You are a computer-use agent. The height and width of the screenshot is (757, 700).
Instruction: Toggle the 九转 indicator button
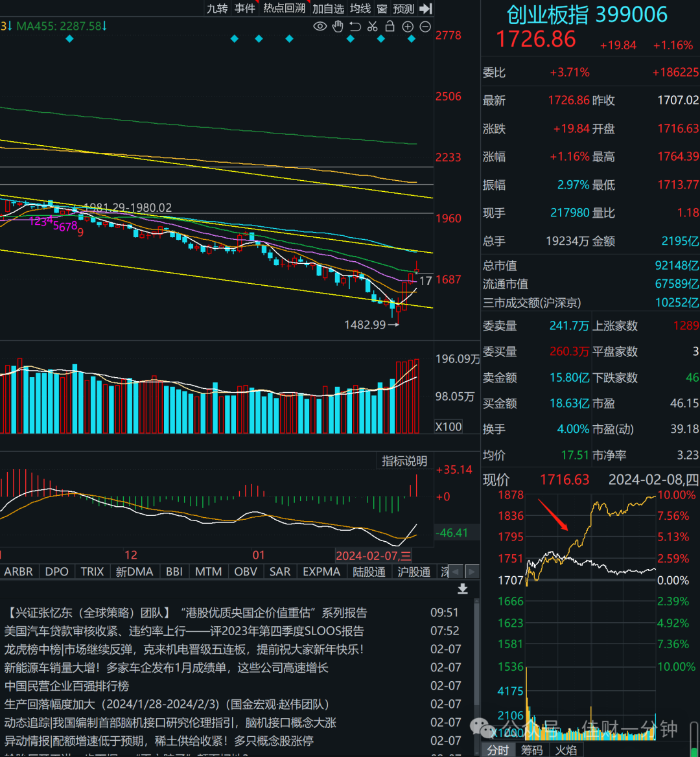(216, 8)
